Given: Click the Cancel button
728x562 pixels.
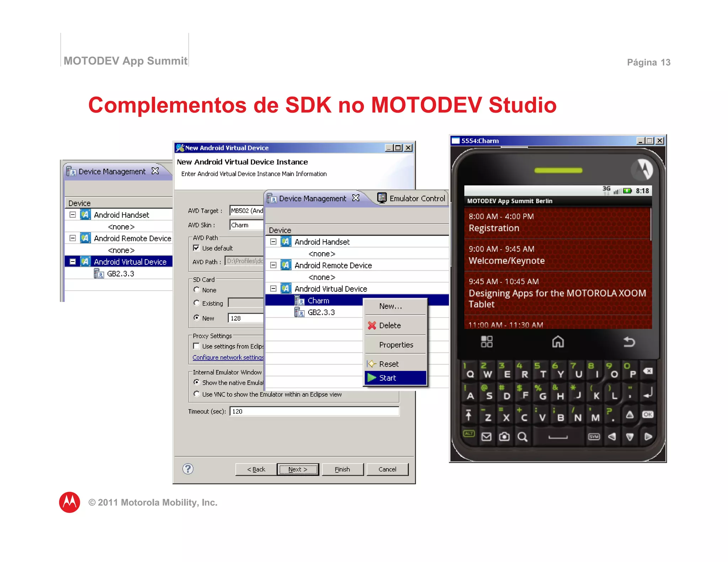Looking at the screenshot, I should 387,469.
